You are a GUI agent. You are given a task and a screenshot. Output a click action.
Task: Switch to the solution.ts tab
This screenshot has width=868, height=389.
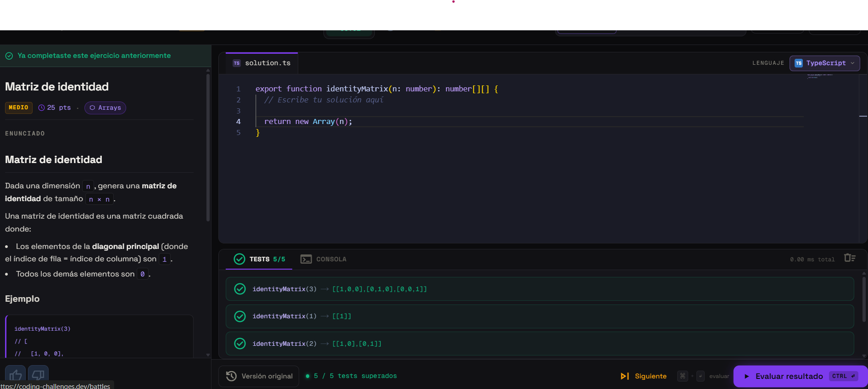(x=262, y=63)
